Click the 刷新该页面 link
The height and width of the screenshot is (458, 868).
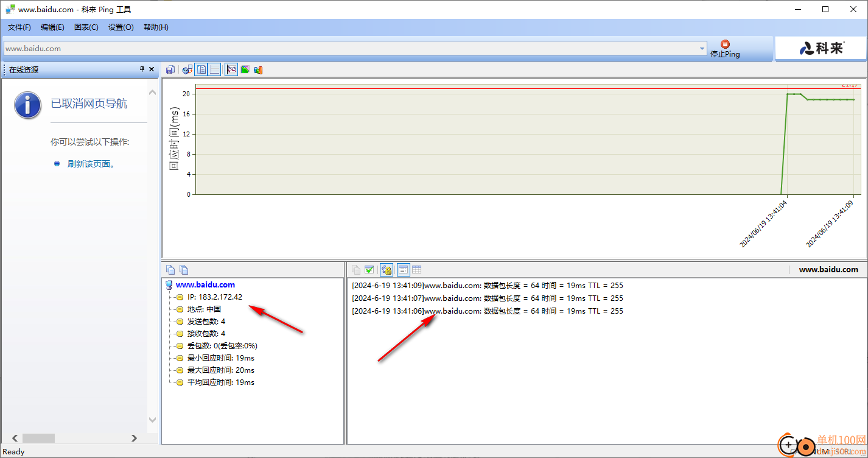[91, 164]
